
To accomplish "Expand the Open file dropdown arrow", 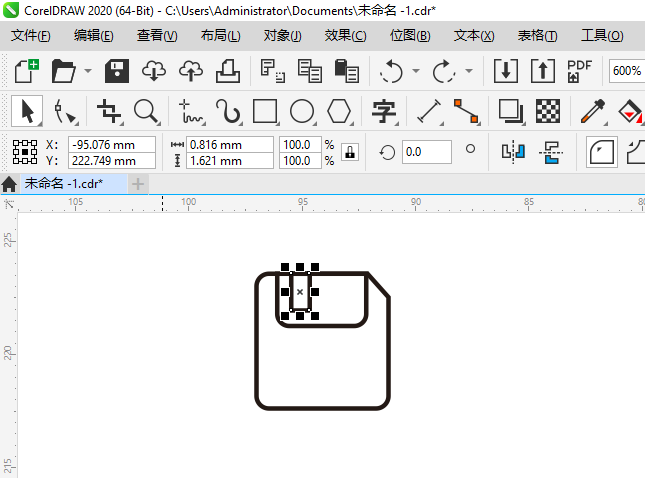I will pos(88,71).
